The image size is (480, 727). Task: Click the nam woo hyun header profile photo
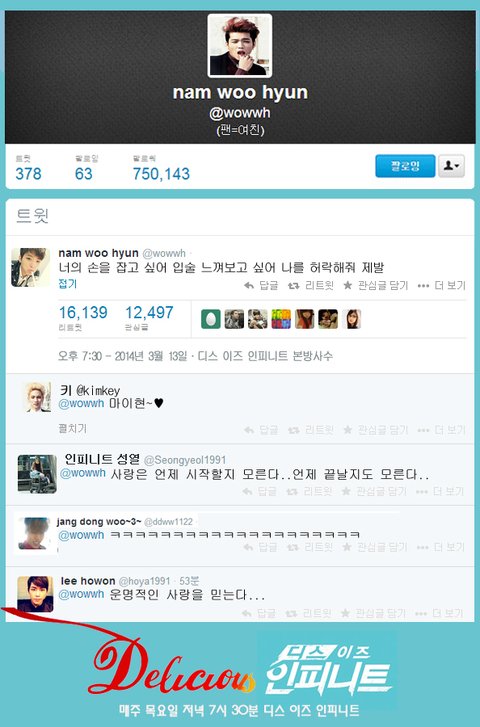[240, 45]
